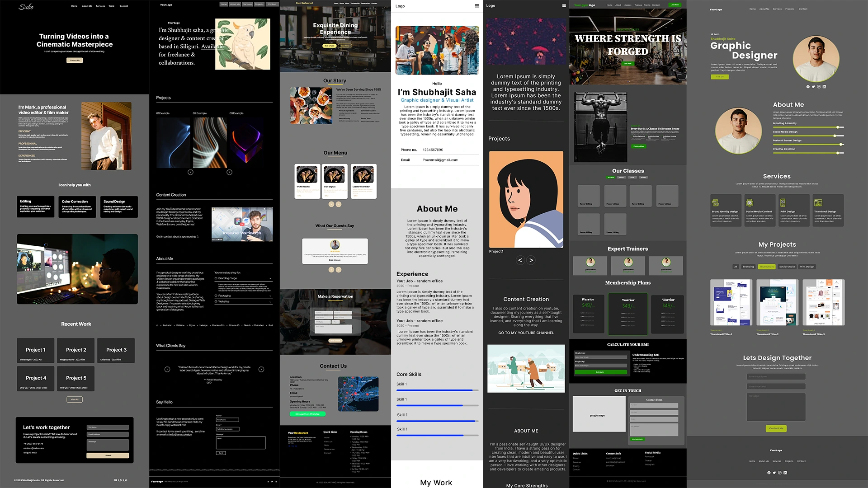Screen dimensions: 868x488
Task: Select the Thumbnails project filter pill
Action: pyautogui.click(x=767, y=267)
